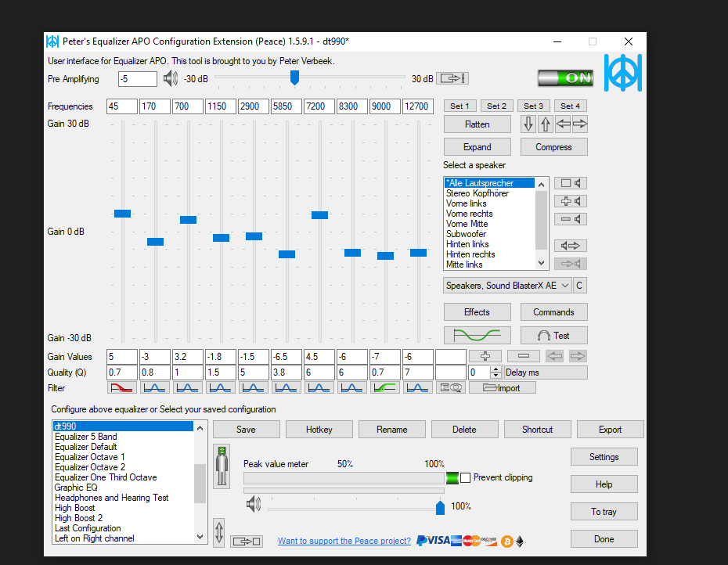Click the Compress button
The image size is (728, 565).
[x=554, y=147]
